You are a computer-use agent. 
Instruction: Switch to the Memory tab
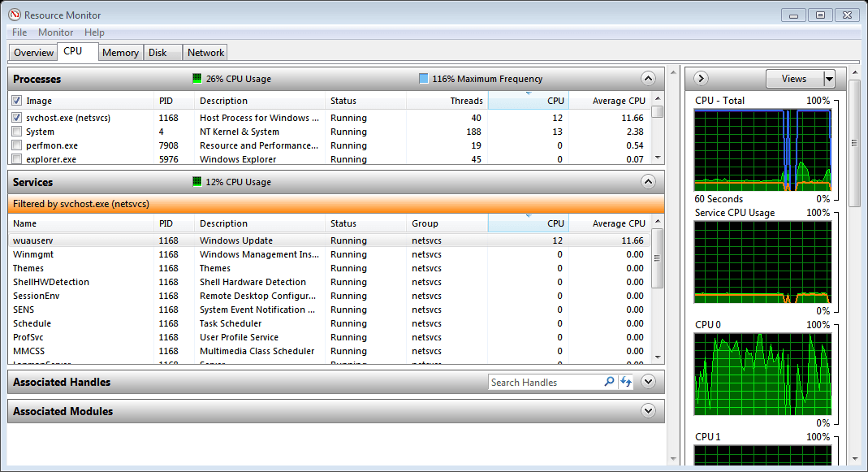pyautogui.click(x=120, y=52)
